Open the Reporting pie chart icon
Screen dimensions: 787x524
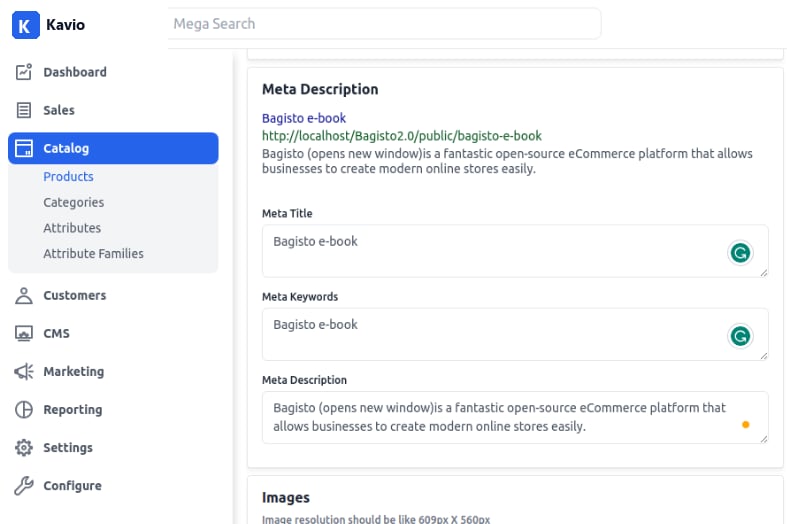pos(24,410)
